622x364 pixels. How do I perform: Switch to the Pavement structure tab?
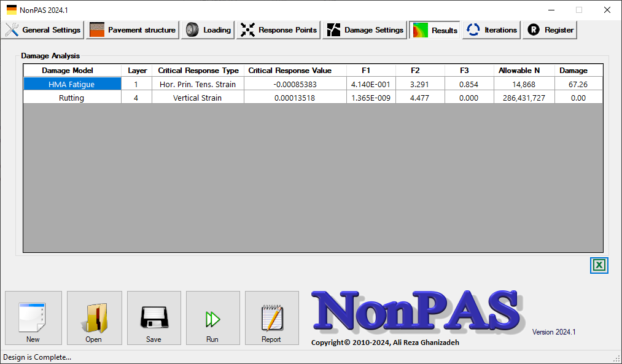pos(133,30)
